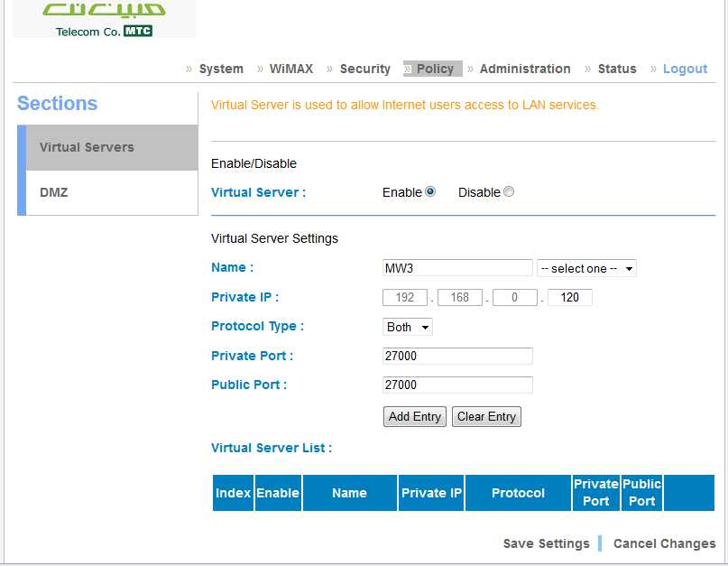View the Status menu page

coord(617,69)
